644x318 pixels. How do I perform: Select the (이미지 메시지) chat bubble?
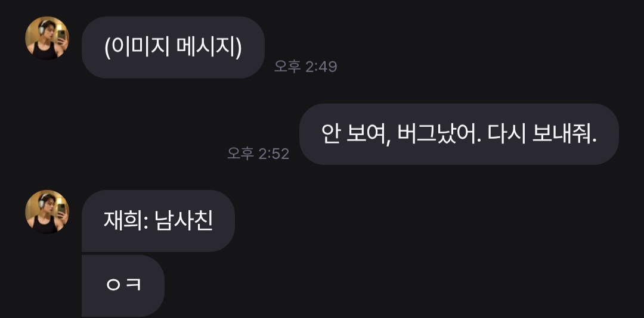pyautogui.click(x=173, y=48)
